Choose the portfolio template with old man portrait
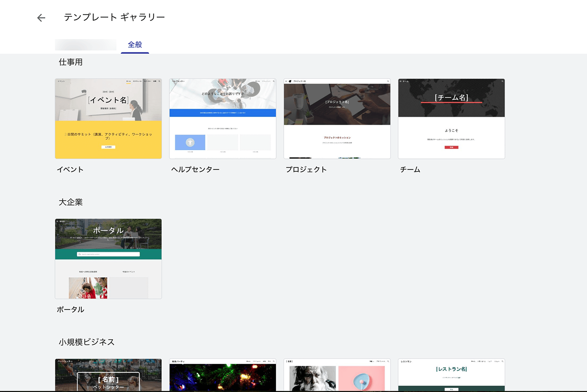The height and width of the screenshot is (392, 587). [x=337, y=375]
